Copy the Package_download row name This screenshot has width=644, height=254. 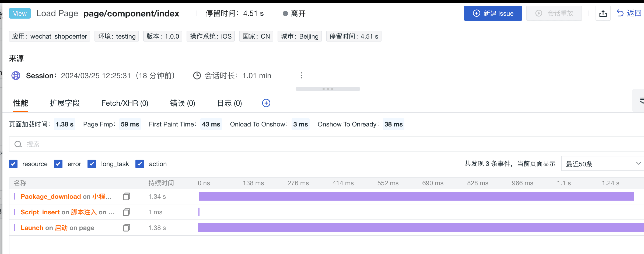pyautogui.click(x=127, y=197)
